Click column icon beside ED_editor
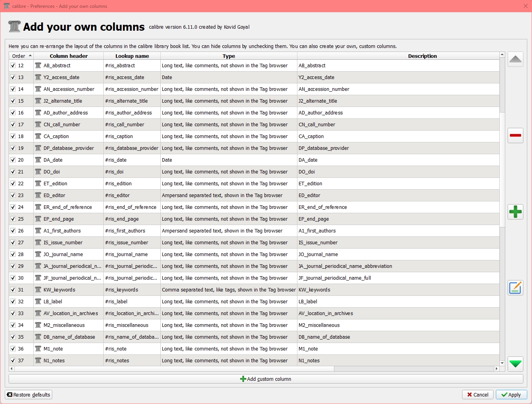532x404 pixels. [x=38, y=196]
